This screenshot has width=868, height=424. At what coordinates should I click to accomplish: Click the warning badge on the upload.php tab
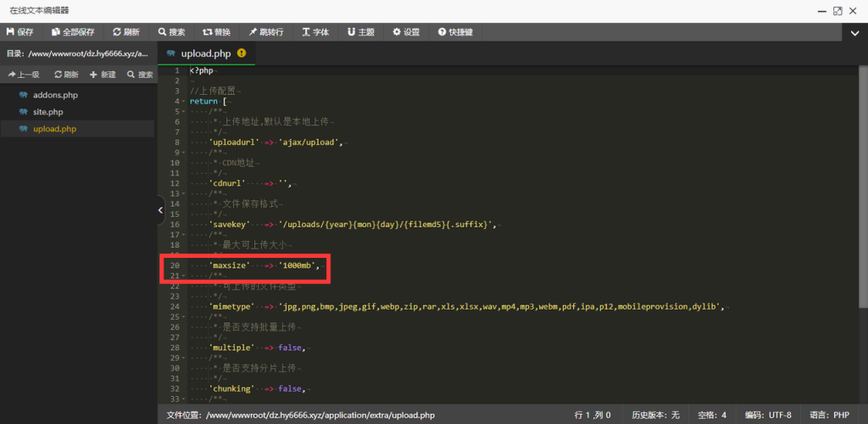click(242, 53)
